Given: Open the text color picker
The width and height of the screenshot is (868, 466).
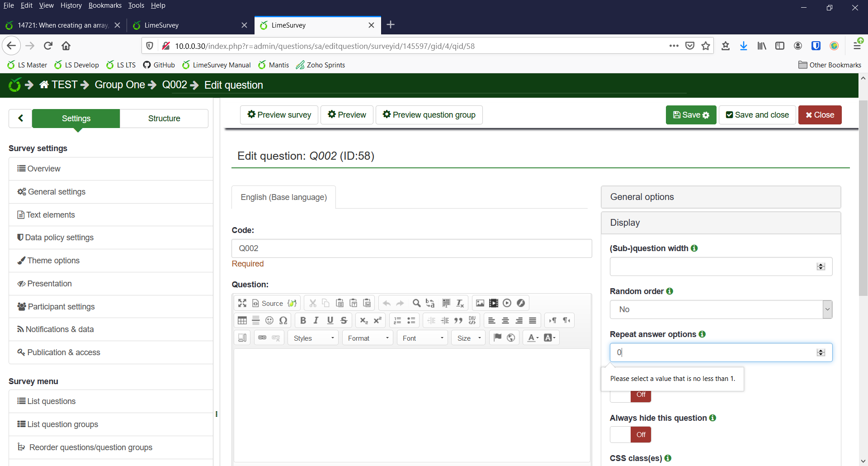Looking at the screenshot, I should (x=533, y=338).
